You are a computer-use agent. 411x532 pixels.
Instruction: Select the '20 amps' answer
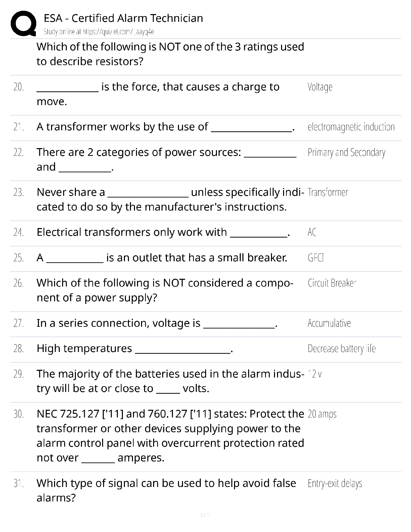coord(322,414)
